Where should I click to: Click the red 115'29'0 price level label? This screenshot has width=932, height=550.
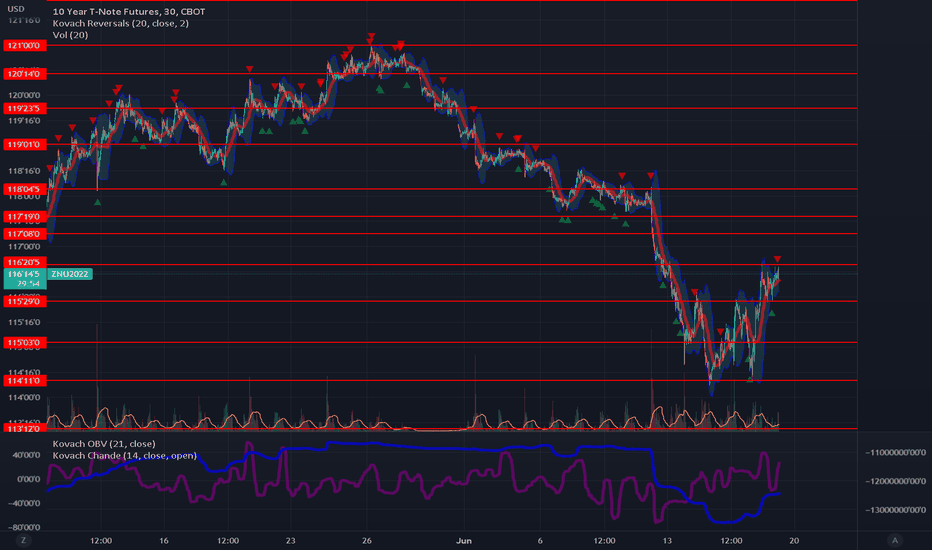click(24, 301)
